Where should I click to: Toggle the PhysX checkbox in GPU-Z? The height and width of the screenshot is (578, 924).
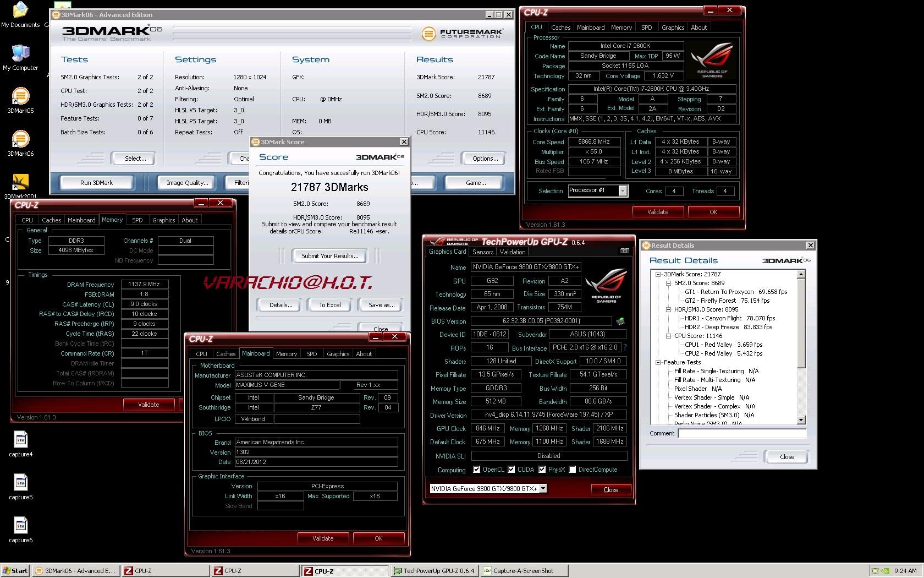[542, 470]
